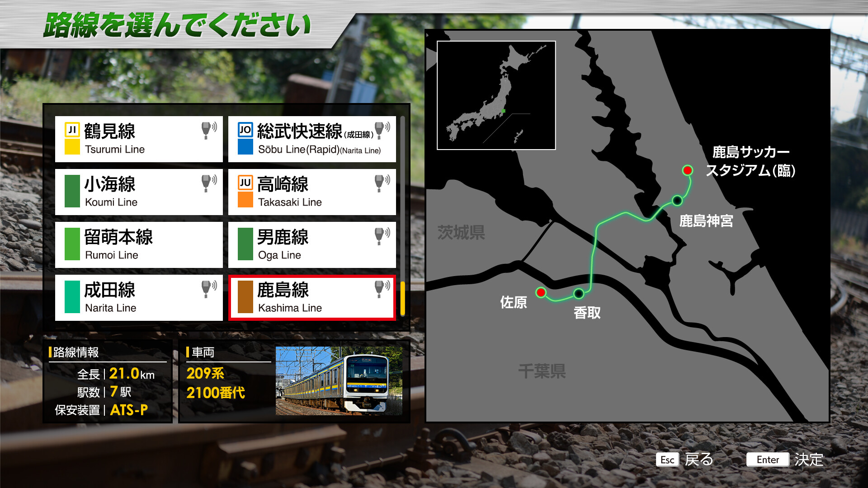Image resolution: width=868 pixels, height=488 pixels.
Task: Click the Japan overview inset map
Action: pyautogui.click(x=496, y=95)
